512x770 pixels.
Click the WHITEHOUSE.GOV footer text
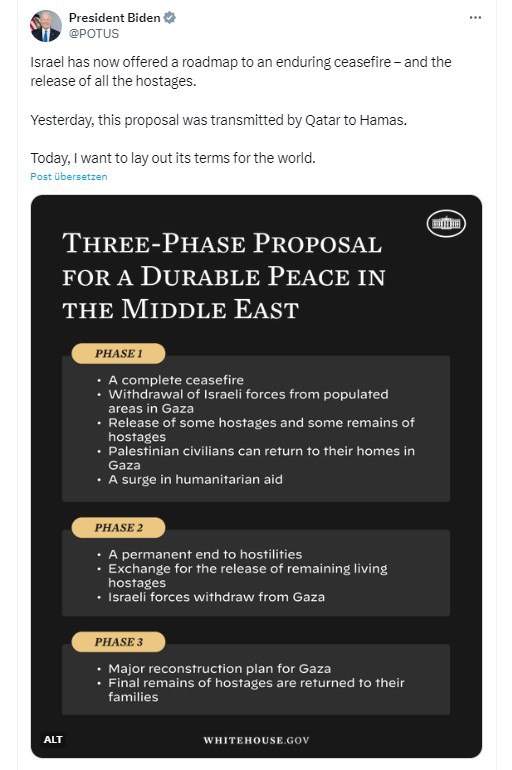point(256,740)
